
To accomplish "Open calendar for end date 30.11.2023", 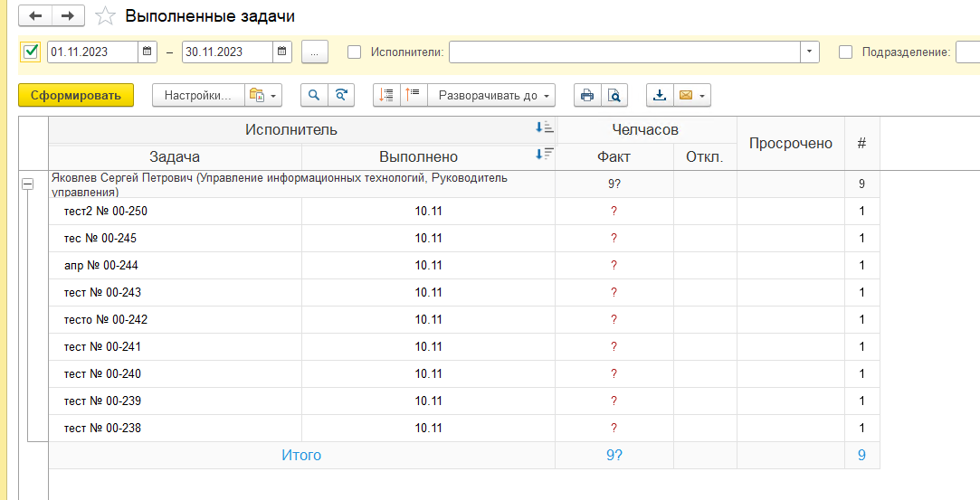I will click(x=282, y=52).
